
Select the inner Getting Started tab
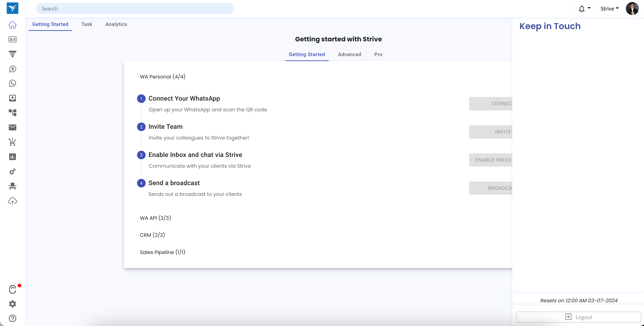point(307,54)
